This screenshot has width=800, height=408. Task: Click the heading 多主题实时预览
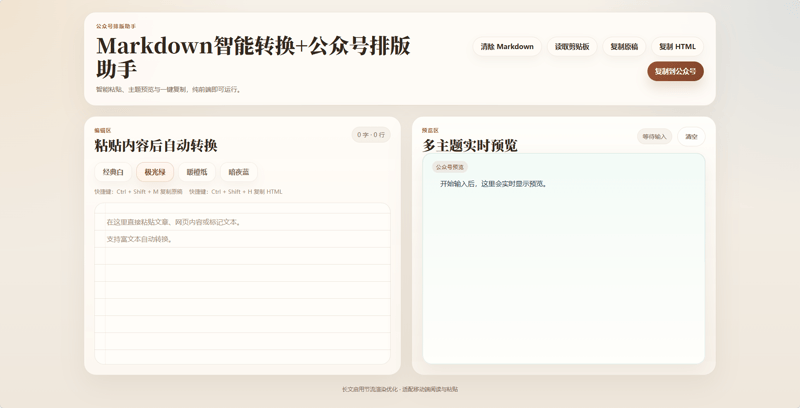point(469,146)
